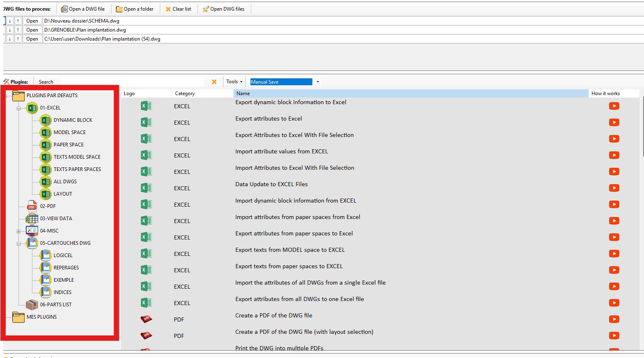The height and width of the screenshot is (358, 644).
Task: Click Excel logo for Data Update row
Action: point(146,188)
